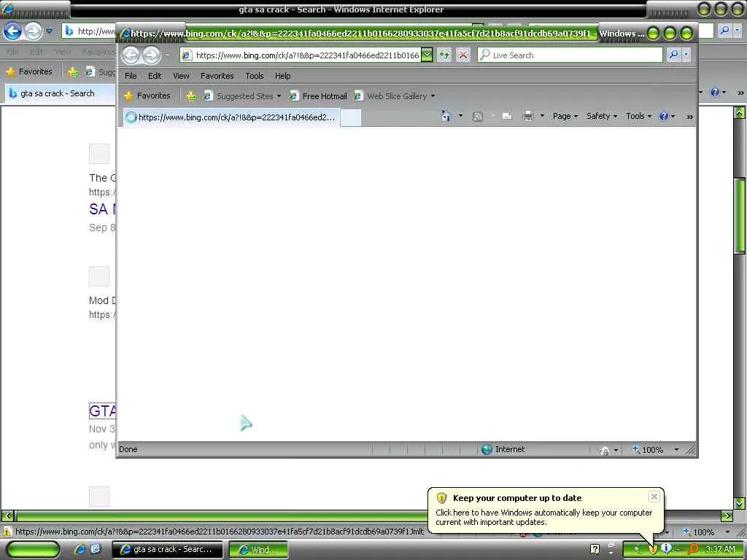This screenshot has width=747, height=560.
Task: Click the Add to Favorites Bar icon
Action: coord(191,96)
